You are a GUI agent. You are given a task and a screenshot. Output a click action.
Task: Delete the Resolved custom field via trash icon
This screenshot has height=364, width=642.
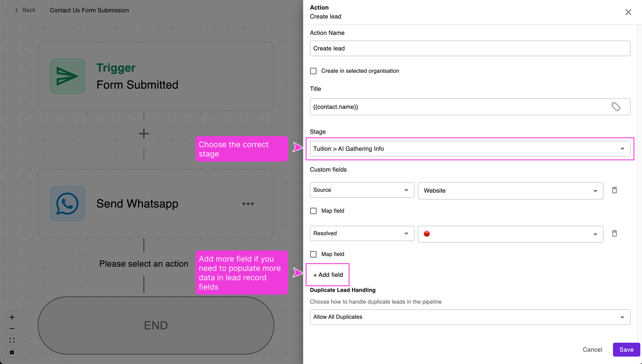[614, 233]
